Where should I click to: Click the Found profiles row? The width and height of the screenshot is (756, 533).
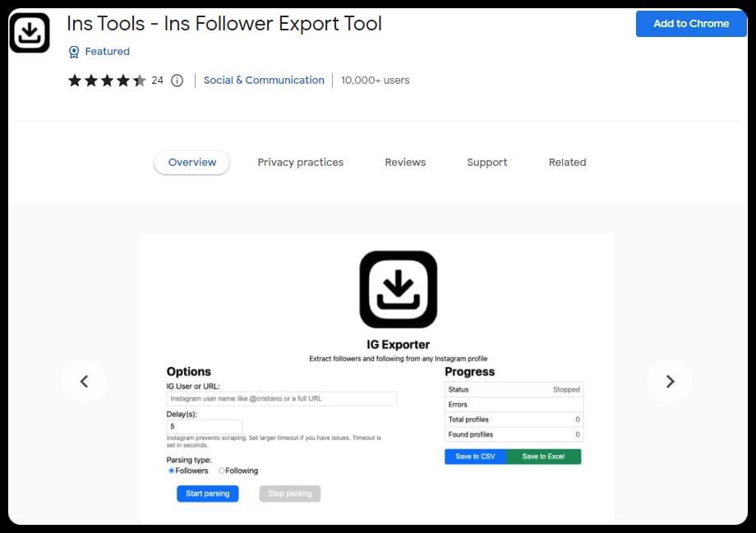click(x=514, y=434)
